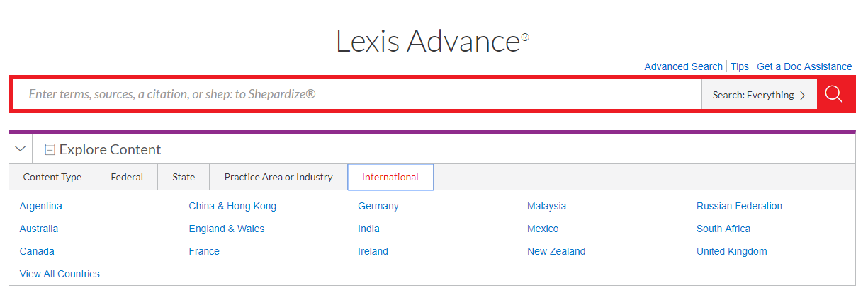This screenshot has width=868, height=295.
Task: Select the International tab
Action: click(390, 177)
